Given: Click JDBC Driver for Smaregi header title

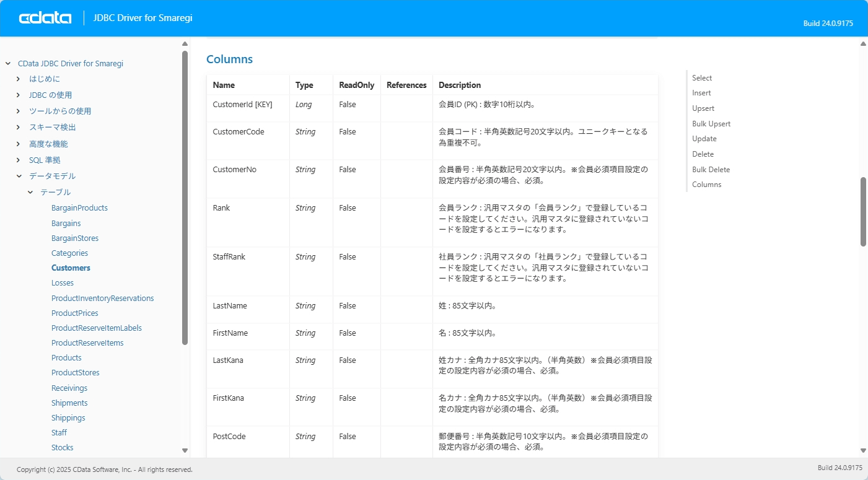Looking at the screenshot, I should coord(142,18).
